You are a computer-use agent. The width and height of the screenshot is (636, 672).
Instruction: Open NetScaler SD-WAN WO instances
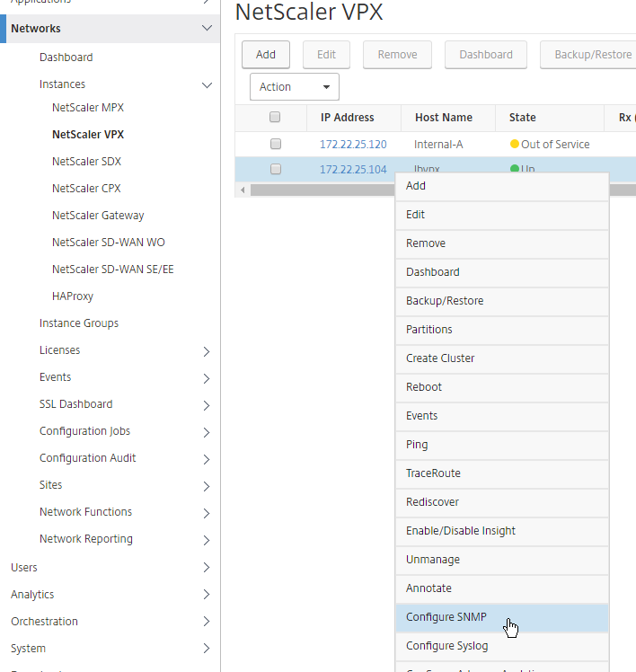coord(109,243)
